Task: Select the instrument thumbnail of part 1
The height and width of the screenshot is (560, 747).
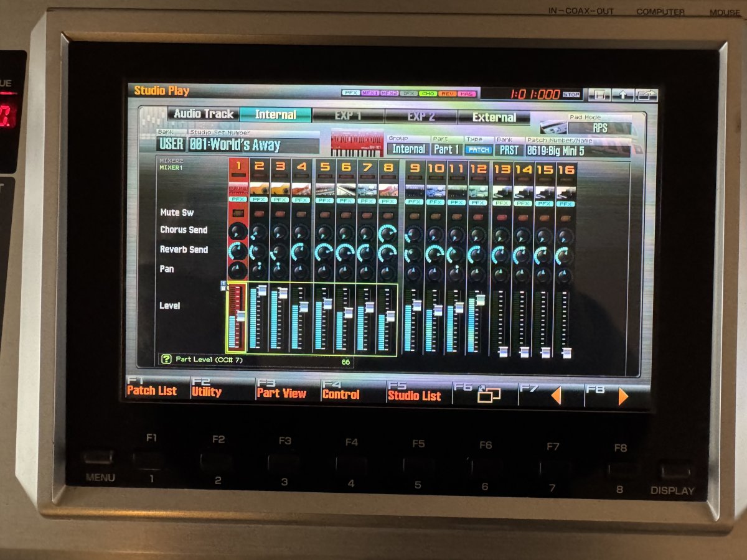Action: (x=238, y=189)
